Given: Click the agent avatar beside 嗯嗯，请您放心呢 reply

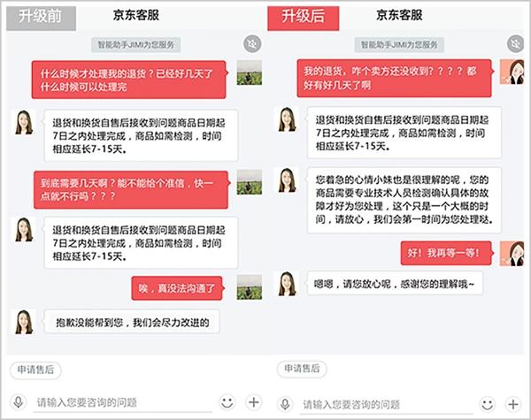Looking at the screenshot, I should pyautogui.click(x=288, y=284).
